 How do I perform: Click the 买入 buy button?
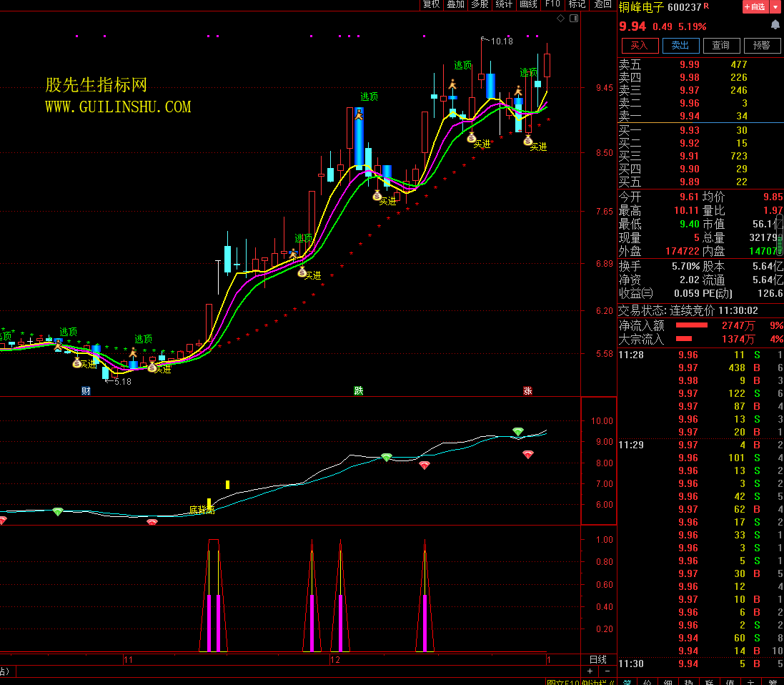point(639,46)
